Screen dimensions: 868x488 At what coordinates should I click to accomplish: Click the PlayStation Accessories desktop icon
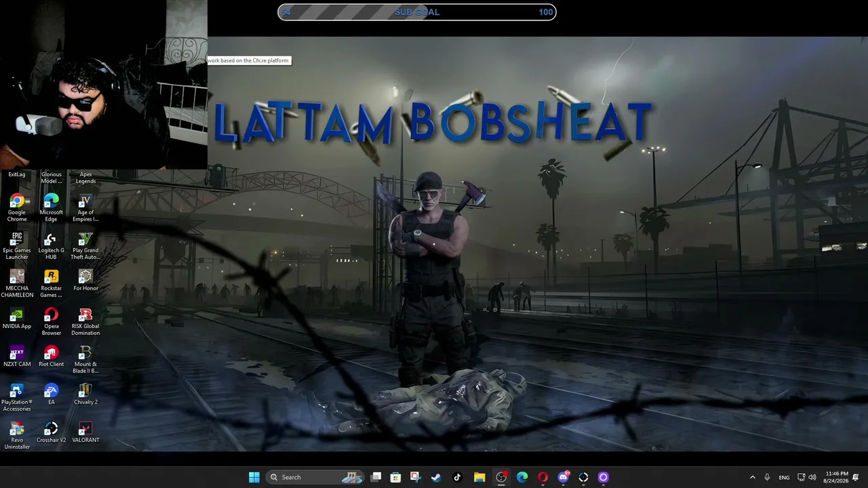(x=17, y=398)
